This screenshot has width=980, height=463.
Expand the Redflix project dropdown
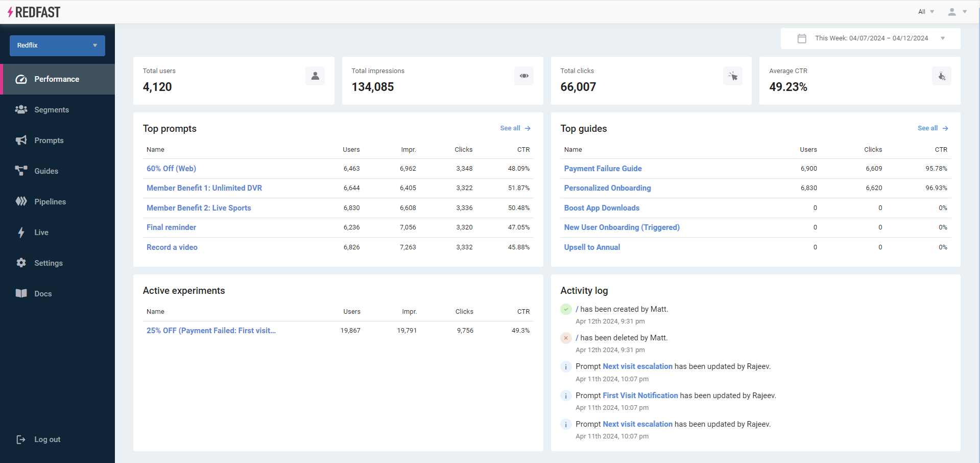[x=57, y=45]
